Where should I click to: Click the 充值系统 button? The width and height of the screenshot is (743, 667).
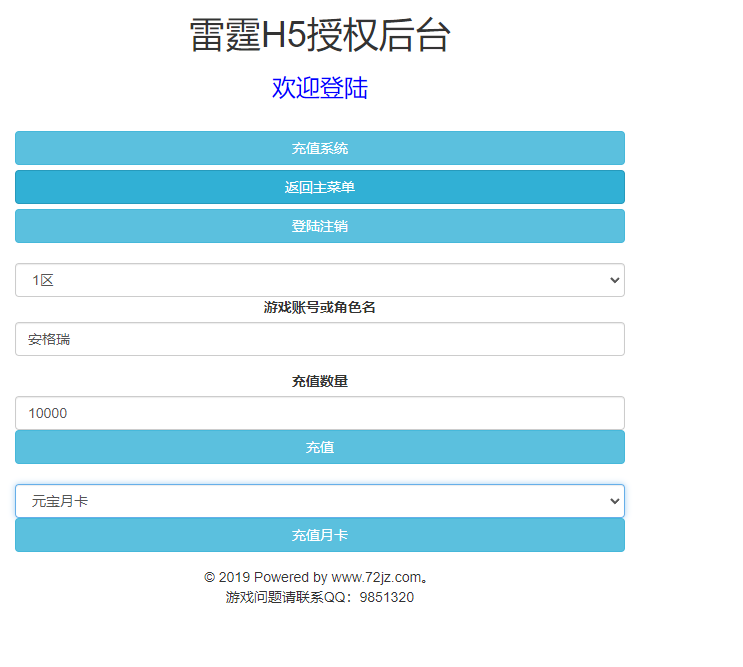[320, 148]
